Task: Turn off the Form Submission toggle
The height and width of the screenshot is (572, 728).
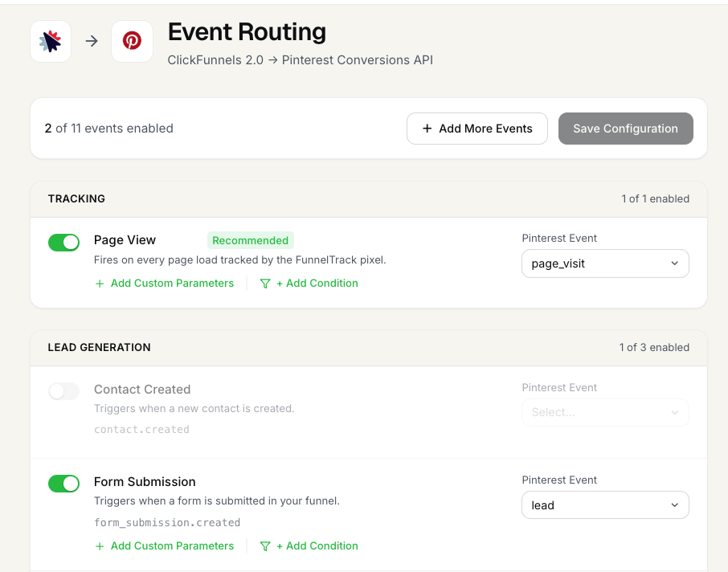Action: pos(64,484)
